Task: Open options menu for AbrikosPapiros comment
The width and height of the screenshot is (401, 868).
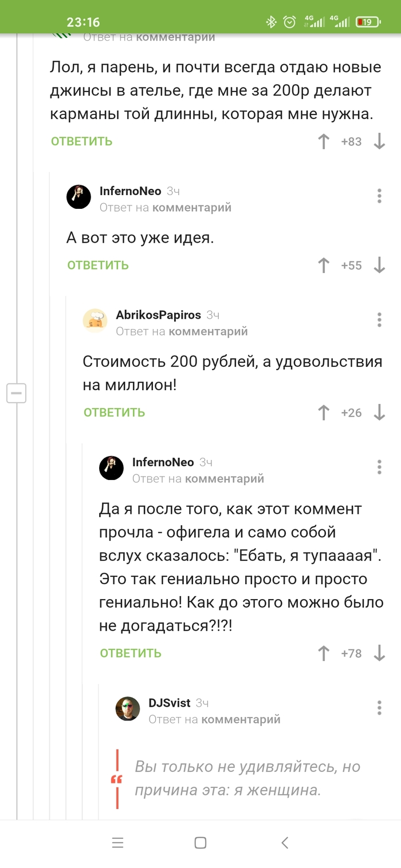Action: pyautogui.click(x=379, y=320)
